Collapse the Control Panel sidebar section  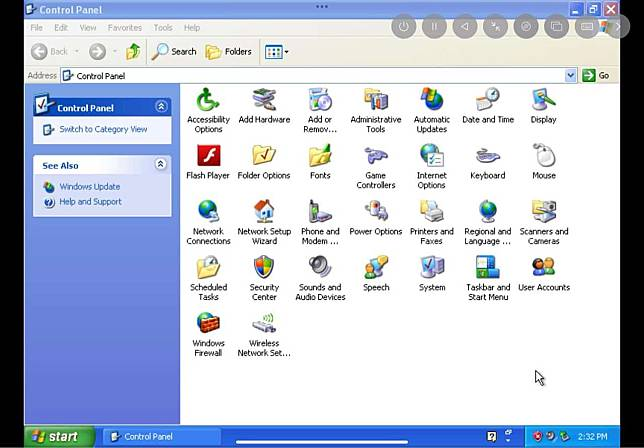[x=161, y=107]
